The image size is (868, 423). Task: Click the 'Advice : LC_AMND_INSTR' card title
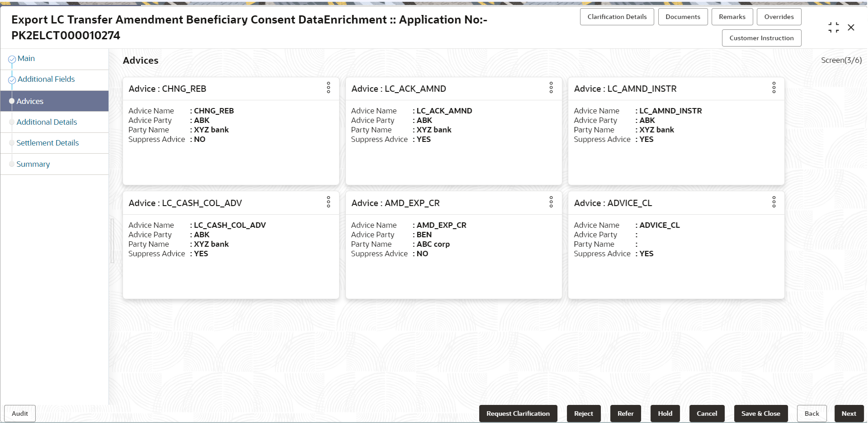[625, 89]
